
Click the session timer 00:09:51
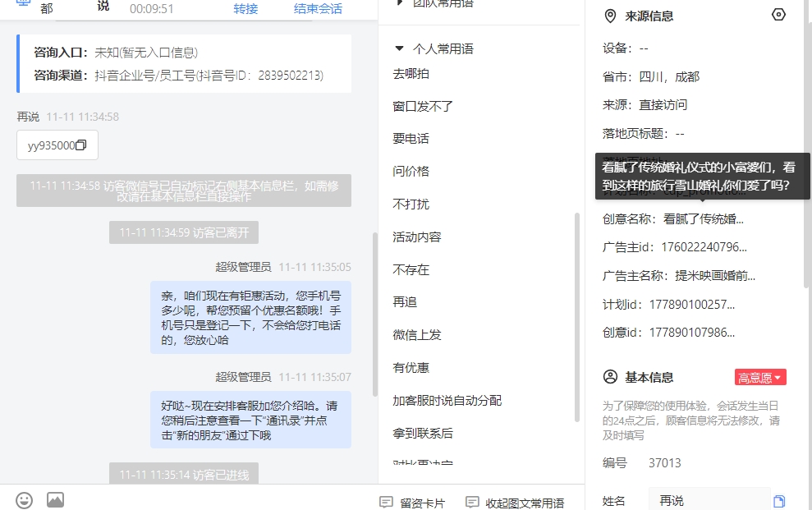(x=151, y=9)
